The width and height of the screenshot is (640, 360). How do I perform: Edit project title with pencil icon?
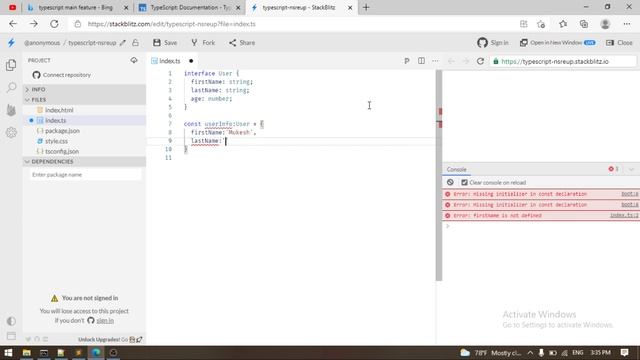(122, 42)
